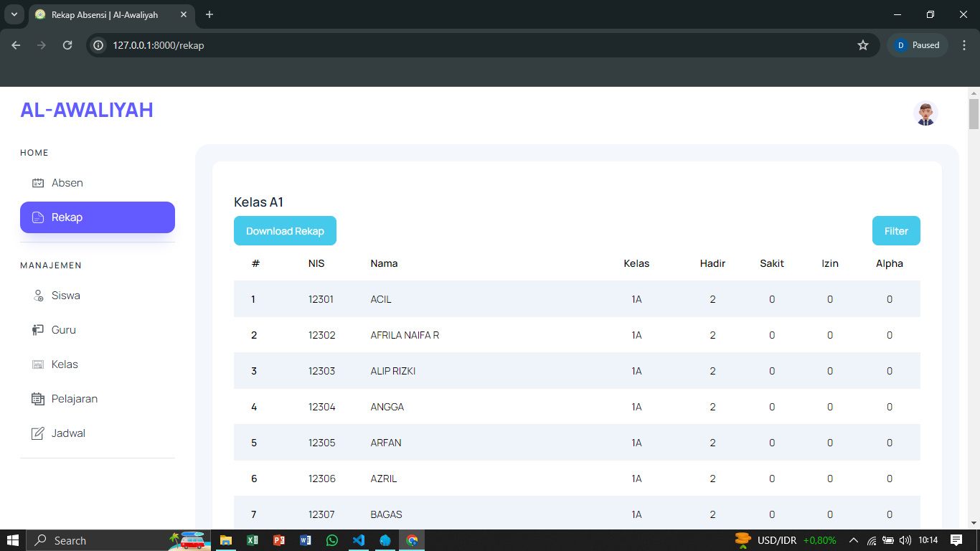Screen dimensions: 980x551
Task: Click the AL-AWALIYAH logo link
Action: (x=87, y=110)
